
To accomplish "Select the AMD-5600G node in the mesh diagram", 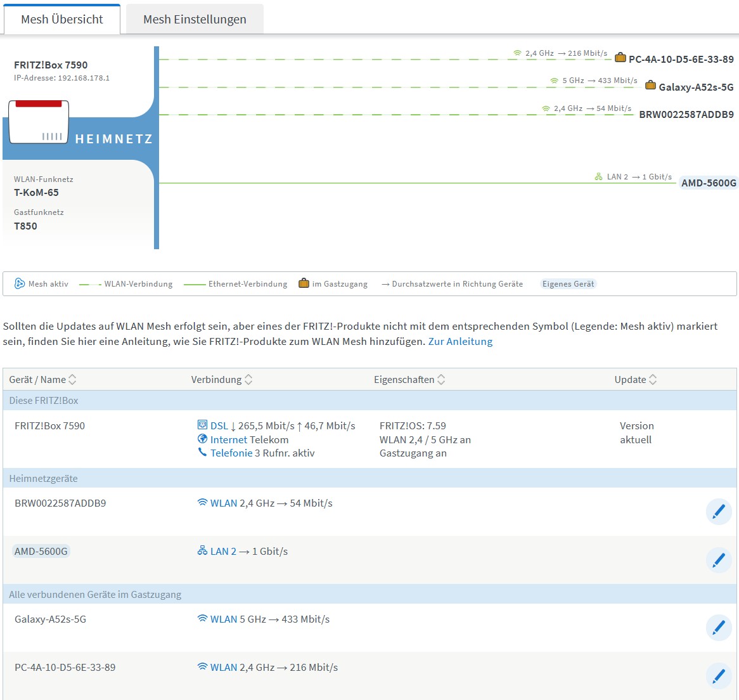I will coord(709,183).
